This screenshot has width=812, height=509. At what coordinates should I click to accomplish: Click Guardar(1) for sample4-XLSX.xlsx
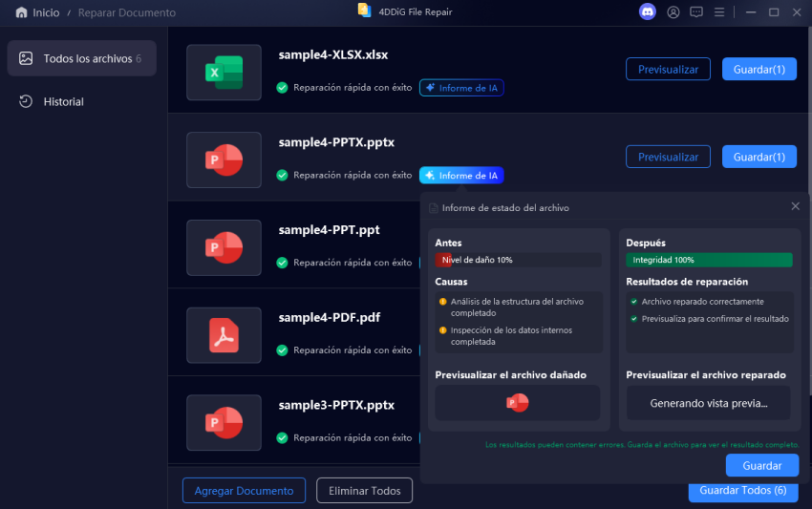(759, 69)
